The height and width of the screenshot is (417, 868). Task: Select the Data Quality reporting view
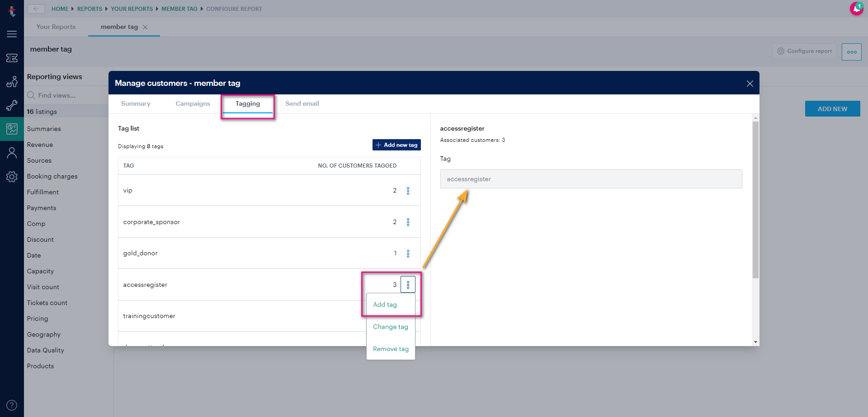click(46, 350)
